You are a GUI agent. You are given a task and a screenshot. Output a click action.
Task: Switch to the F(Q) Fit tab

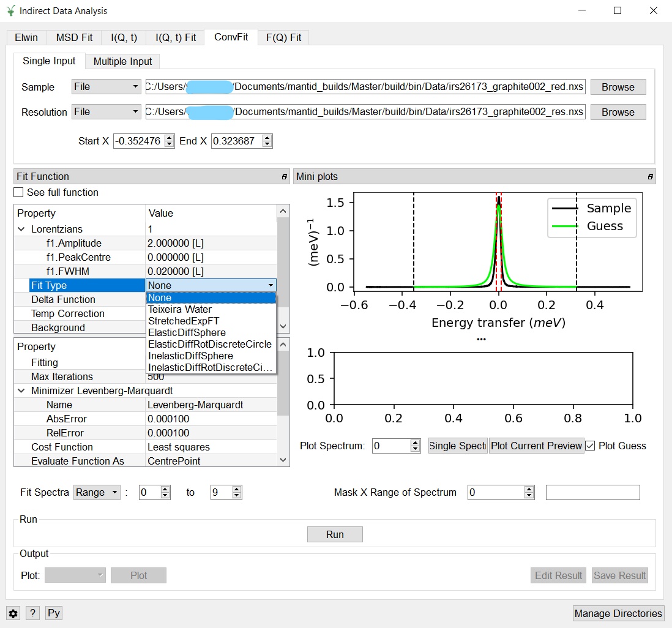(283, 37)
